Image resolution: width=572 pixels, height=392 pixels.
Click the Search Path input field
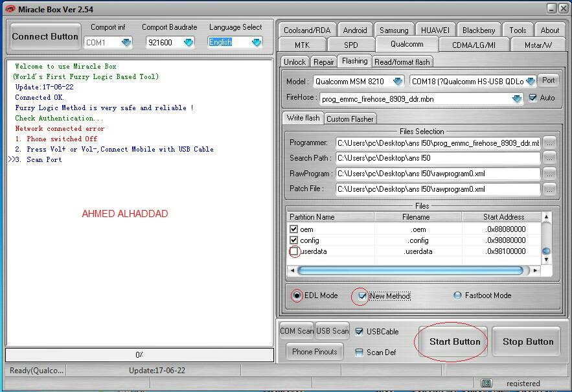click(438, 158)
